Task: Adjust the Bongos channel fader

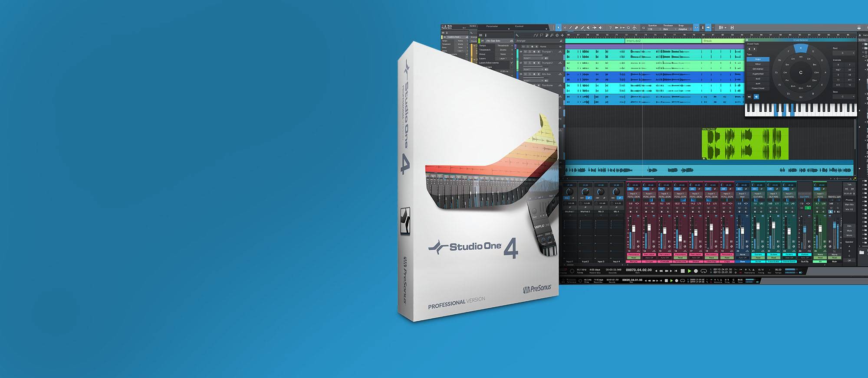Action: point(634,228)
